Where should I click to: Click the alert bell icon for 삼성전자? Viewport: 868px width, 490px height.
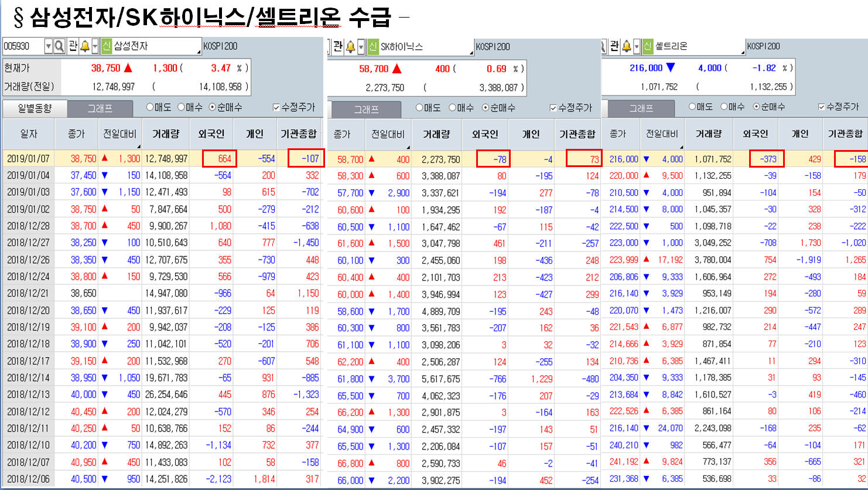(85, 46)
